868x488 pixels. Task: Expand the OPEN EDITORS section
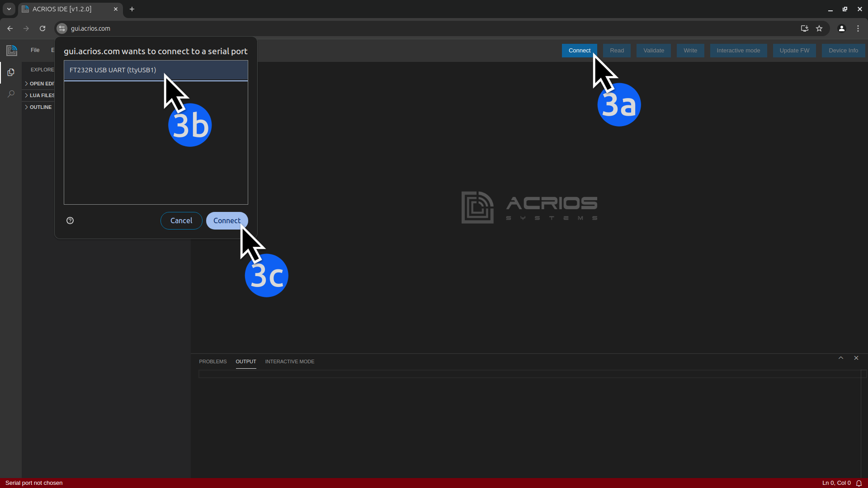pyautogui.click(x=40, y=84)
